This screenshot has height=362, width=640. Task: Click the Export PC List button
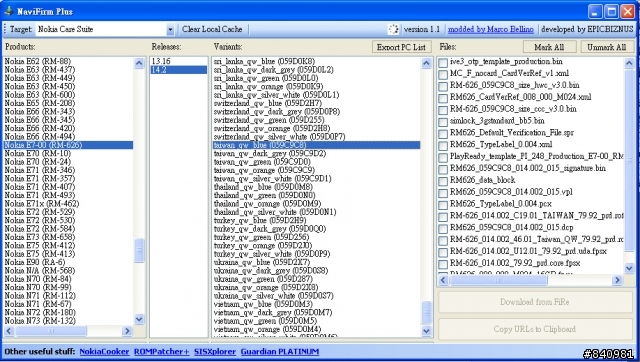pyautogui.click(x=401, y=47)
